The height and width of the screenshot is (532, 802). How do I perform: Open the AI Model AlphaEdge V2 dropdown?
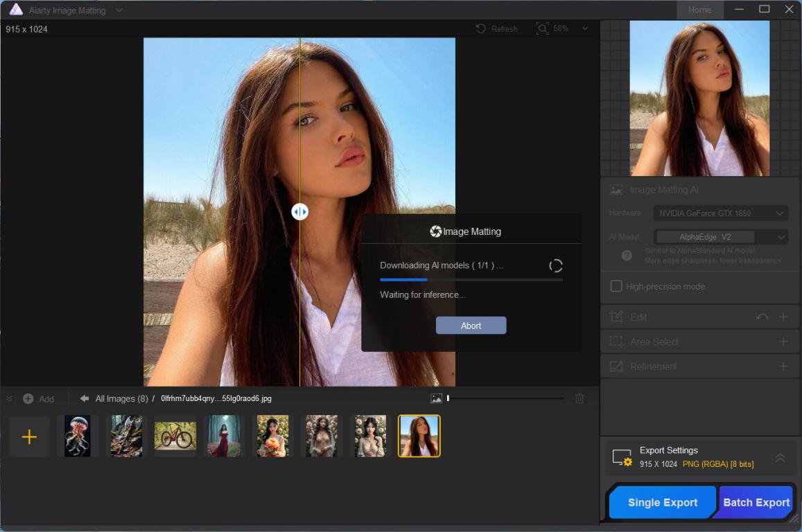[720, 237]
